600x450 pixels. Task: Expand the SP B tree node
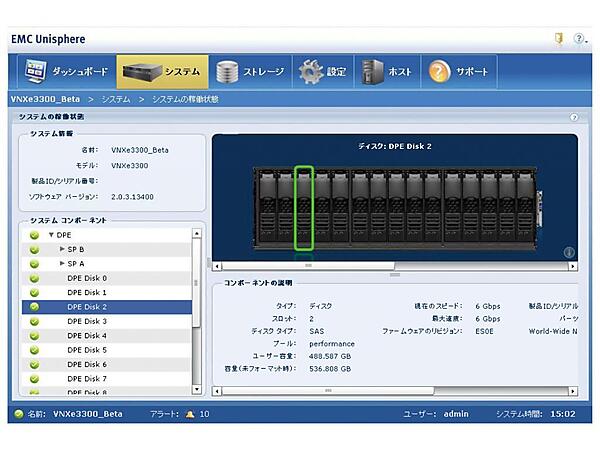point(62,249)
